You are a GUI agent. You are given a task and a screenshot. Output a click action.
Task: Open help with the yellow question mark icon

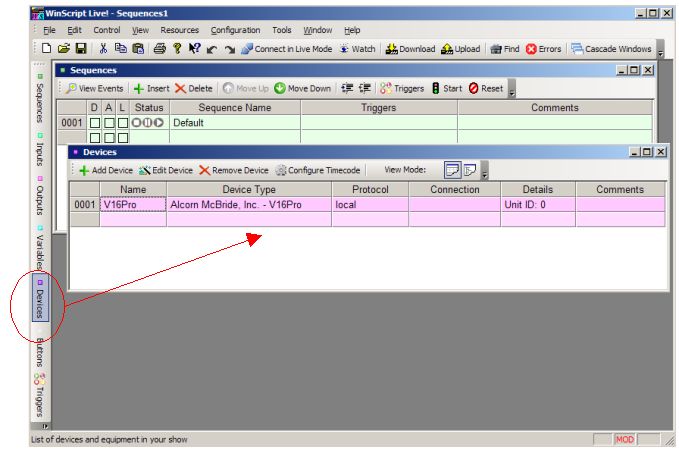pos(177,49)
